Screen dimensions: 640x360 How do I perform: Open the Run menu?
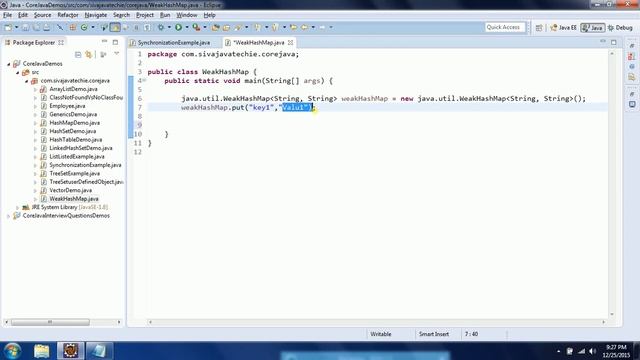[x=165, y=15]
